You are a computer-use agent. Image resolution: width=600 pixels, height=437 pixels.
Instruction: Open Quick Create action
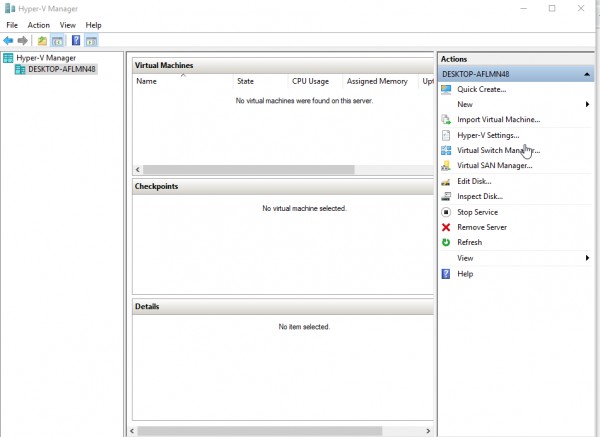click(481, 89)
